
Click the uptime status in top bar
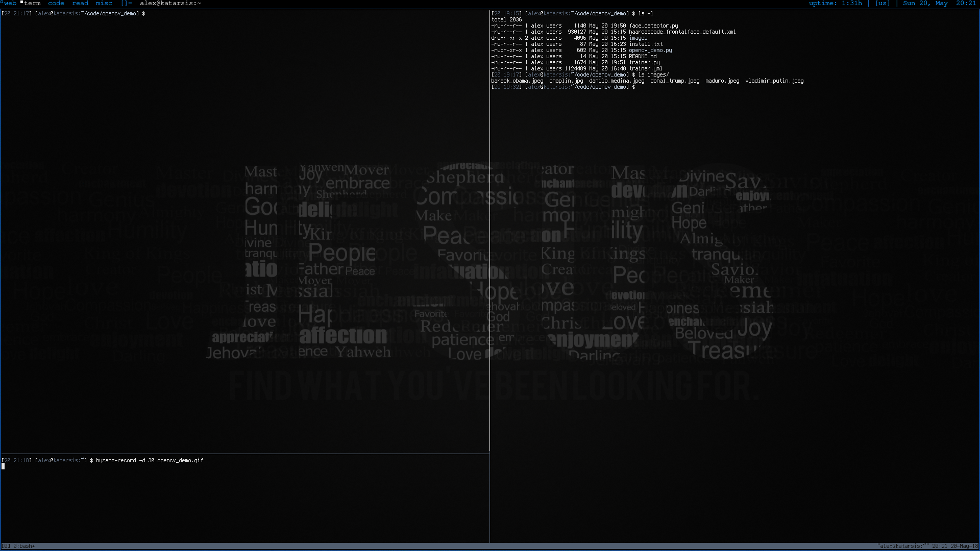click(835, 3)
